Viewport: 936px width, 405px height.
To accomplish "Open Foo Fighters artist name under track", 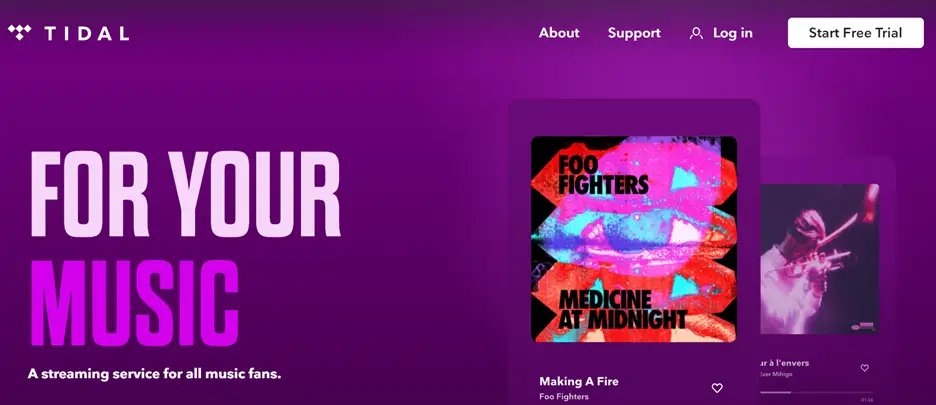I will [x=564, y=396].
